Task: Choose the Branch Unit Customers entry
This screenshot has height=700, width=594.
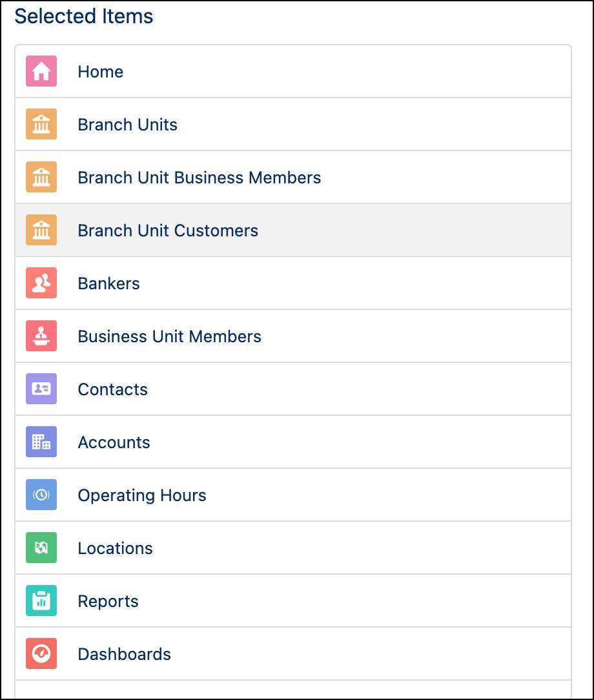Action: pyautogui.click(x=168, y=231)
